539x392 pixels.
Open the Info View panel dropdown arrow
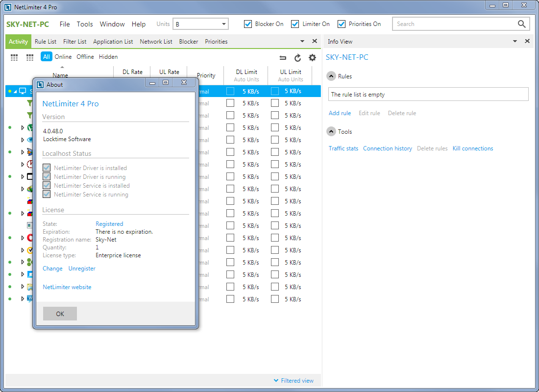point(515,41)
